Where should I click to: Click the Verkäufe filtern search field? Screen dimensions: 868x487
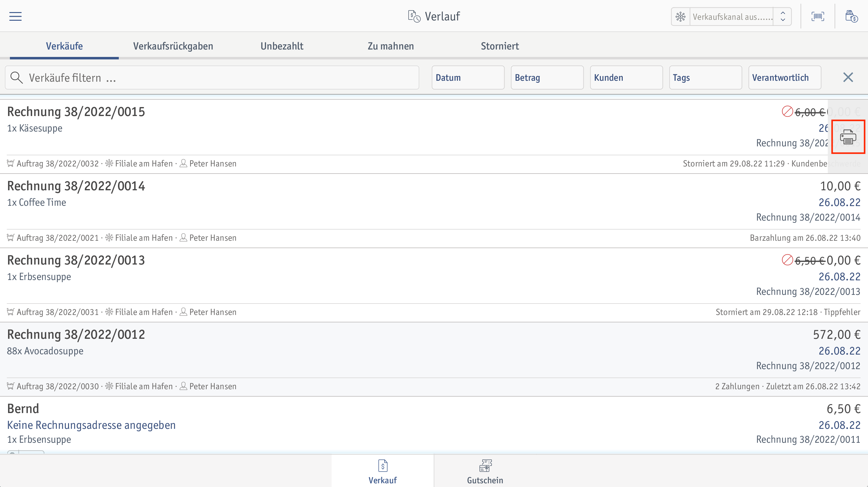(212, 78)
